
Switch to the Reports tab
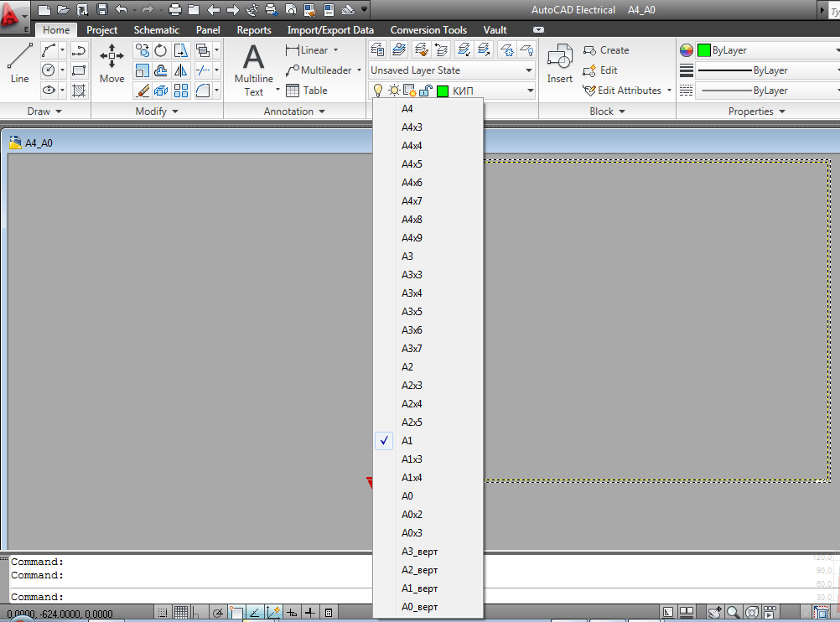point(254,30)
